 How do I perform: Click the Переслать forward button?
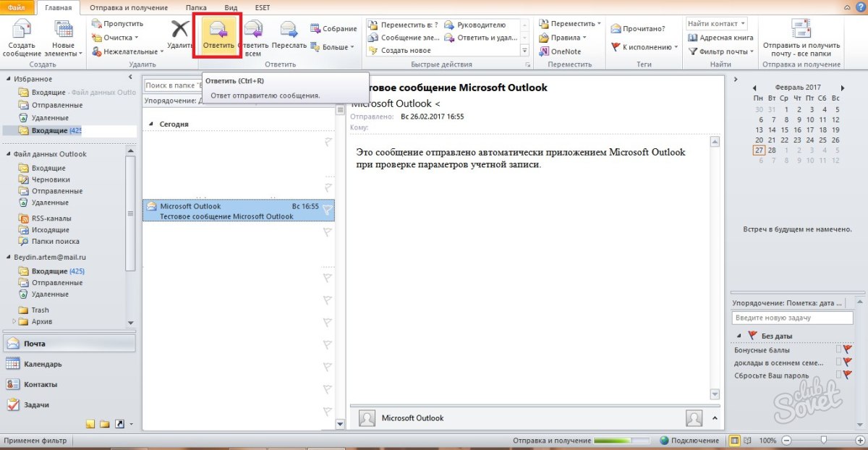click(x=289, y=36)
